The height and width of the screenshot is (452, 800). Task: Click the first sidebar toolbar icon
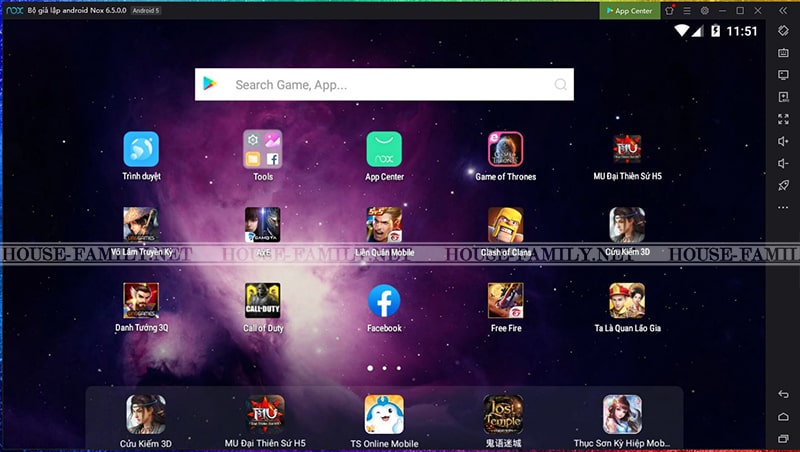[x=783, y=31]
